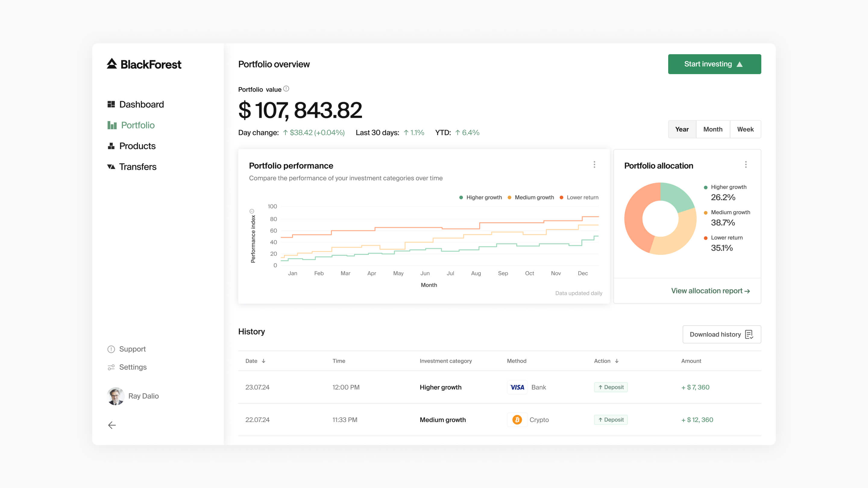Open Portfolio allocation three-dot menu
The height and width of the screenshot is (488, 868).
(746, 164)
